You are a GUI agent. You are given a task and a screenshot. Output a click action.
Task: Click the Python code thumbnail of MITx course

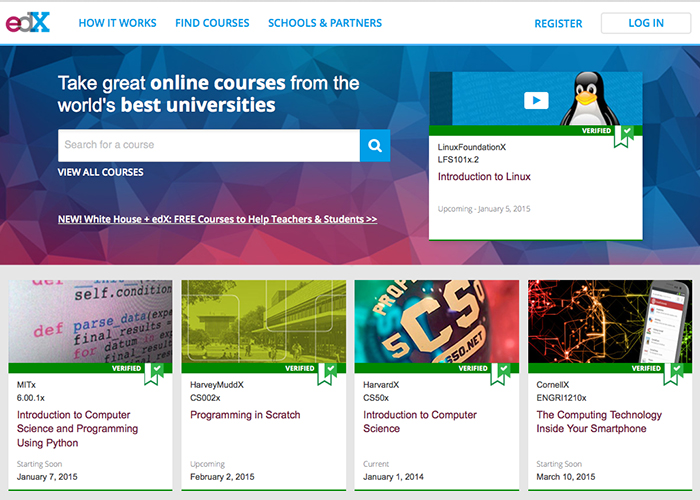[x=90, y=321]
